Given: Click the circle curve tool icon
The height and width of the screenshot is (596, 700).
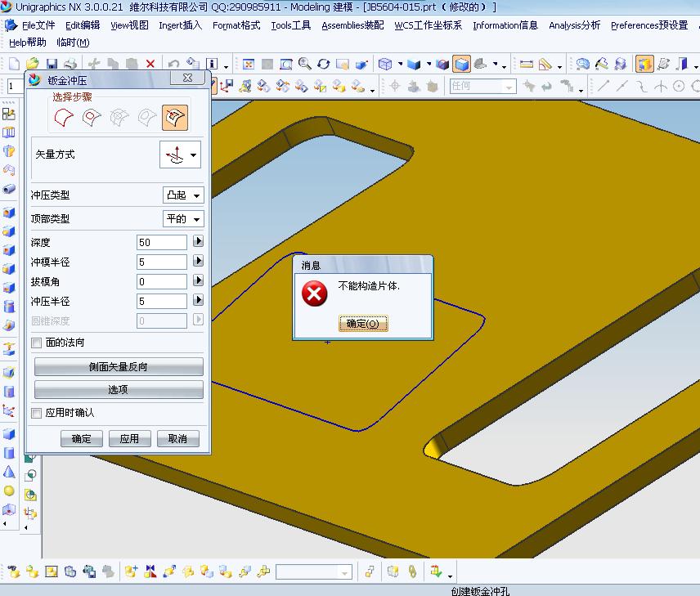Looking at the screenshot, I should [679, 86].
